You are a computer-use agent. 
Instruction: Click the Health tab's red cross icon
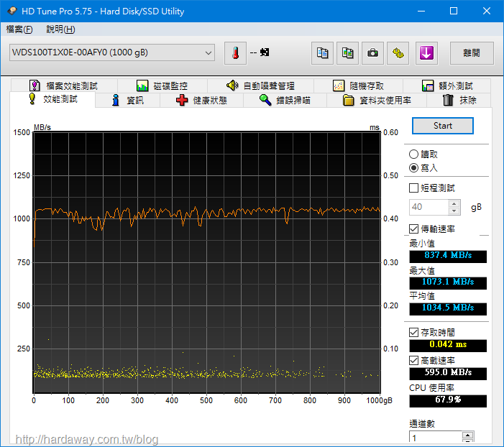point(182,101)
